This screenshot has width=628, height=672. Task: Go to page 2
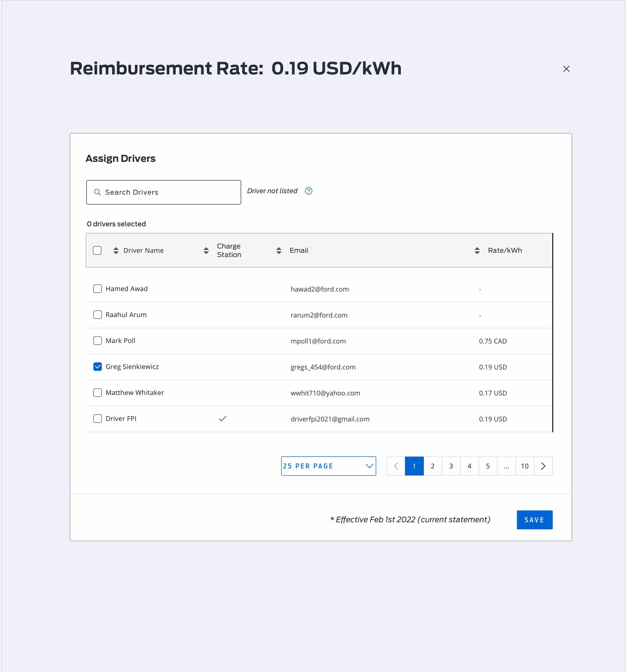(432, 466)
